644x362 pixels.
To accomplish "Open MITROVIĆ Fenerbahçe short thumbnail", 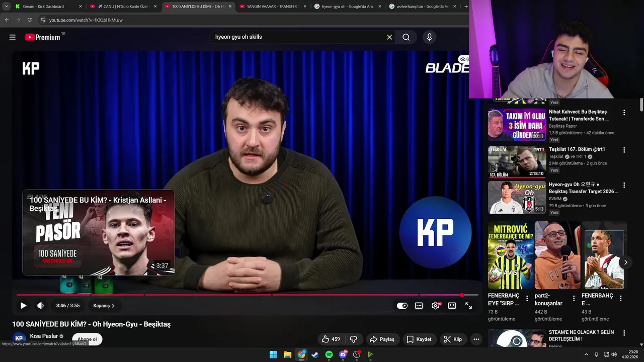I will 511,255.
